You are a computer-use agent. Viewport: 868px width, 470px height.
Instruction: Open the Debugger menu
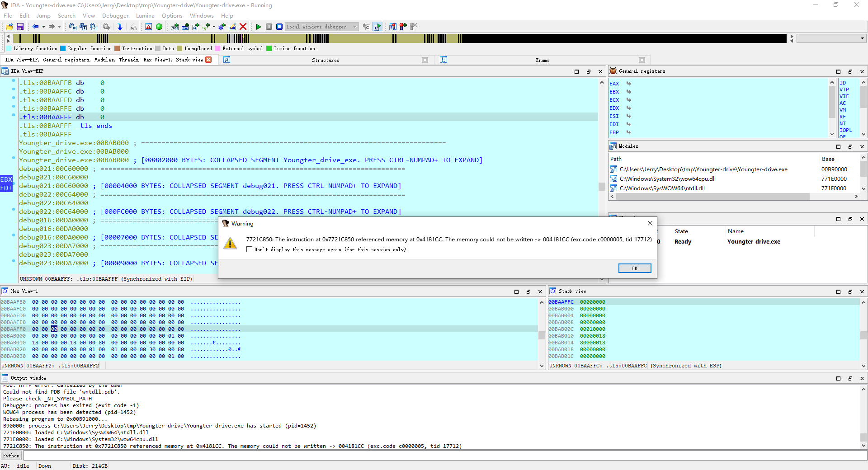(x=115, y=15)
